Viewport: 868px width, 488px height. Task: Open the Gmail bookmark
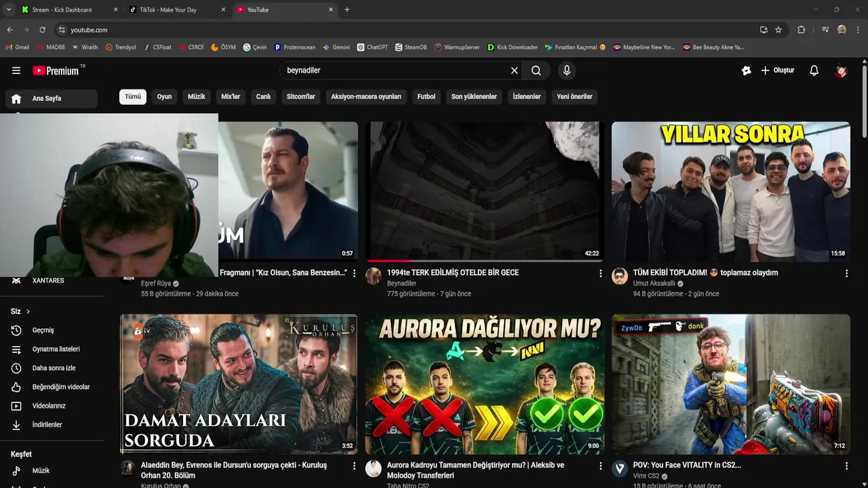(18, 47)
